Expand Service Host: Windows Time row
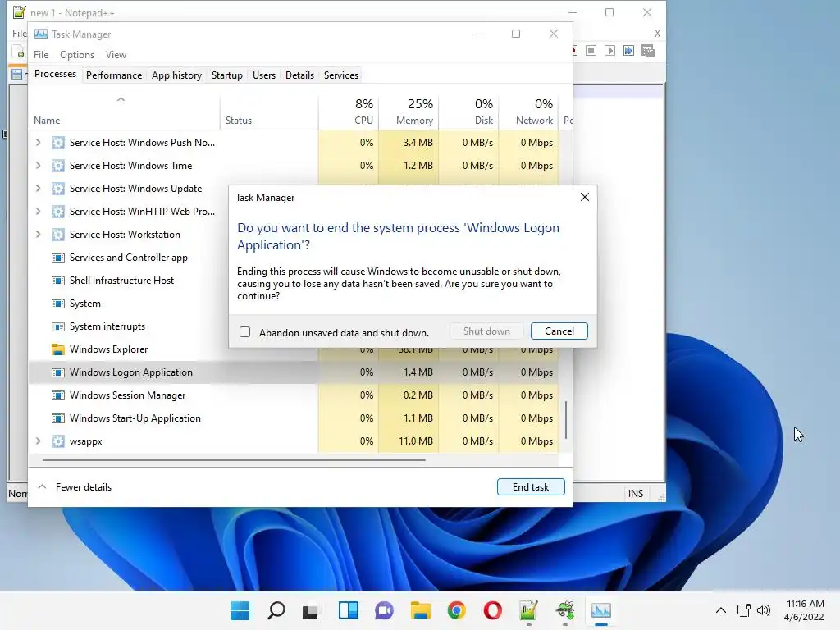Image resolution: width=840 pixels, height=630 pixels. point(38,166)
